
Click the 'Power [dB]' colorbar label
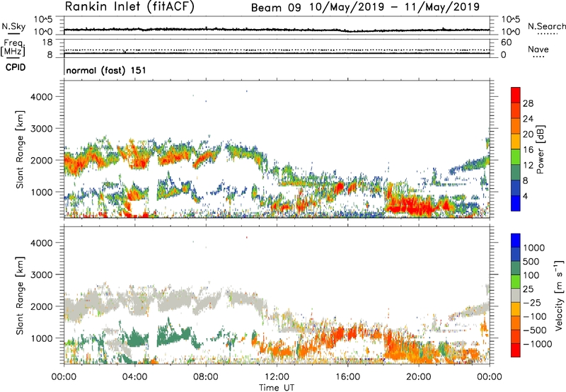tap(540, 149)
